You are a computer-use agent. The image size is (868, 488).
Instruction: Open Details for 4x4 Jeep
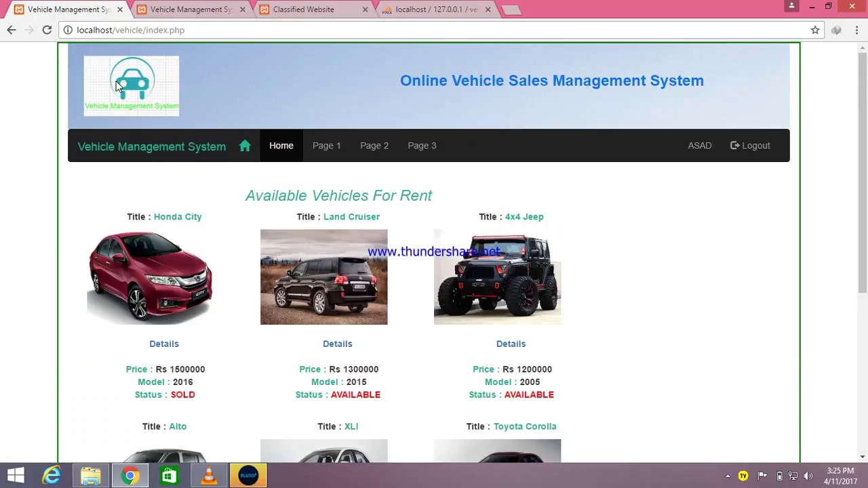[x=511, y=344]
